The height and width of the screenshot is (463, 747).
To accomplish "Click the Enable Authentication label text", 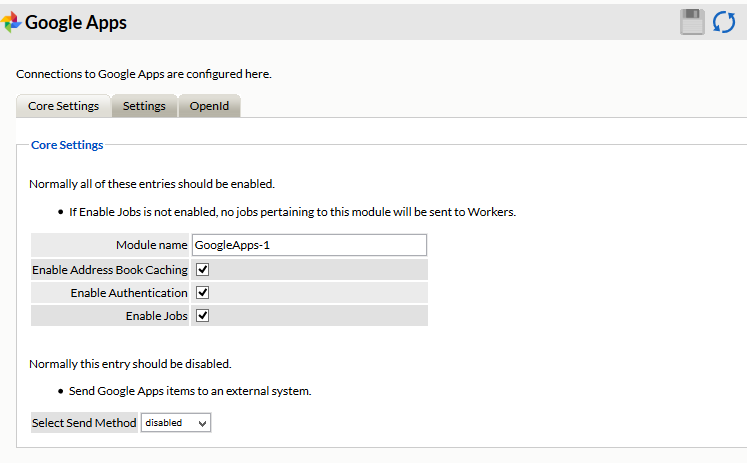I will pyautogui.click(x=129, y=293).
